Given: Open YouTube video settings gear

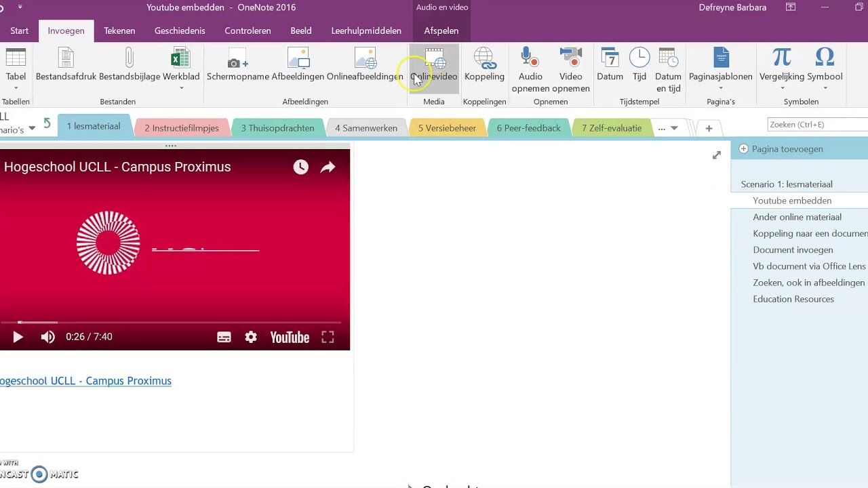Looking at the screenshot, I should coord(251,337).
